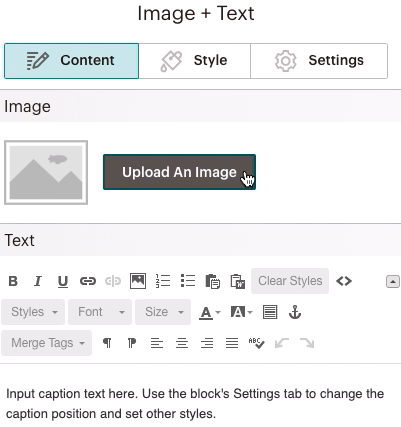Image resolution: width=401 pixels, height=427 pixels.
Task: Insert a bulleted list
Action: (188, 281)
